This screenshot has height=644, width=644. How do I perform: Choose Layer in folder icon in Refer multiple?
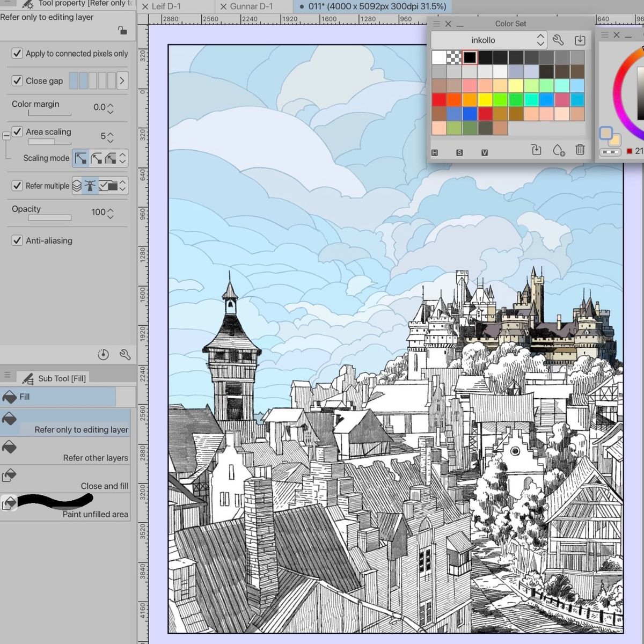(x=108, y=186)
